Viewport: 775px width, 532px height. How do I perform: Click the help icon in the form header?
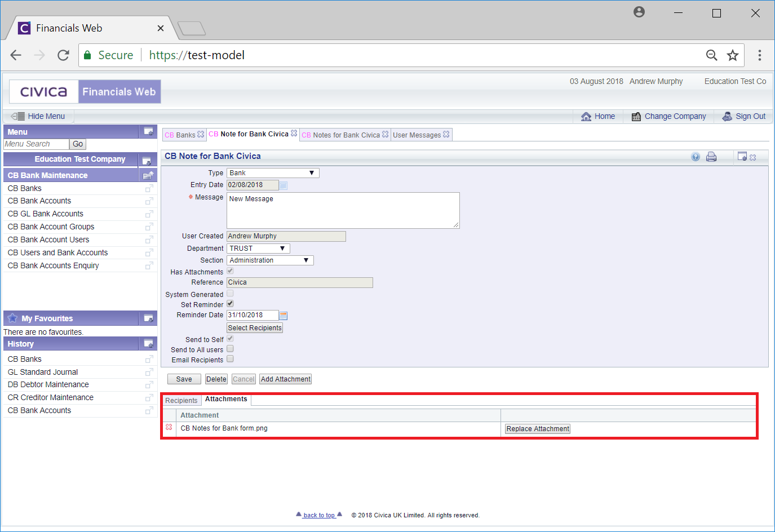[x=696, y=157]
